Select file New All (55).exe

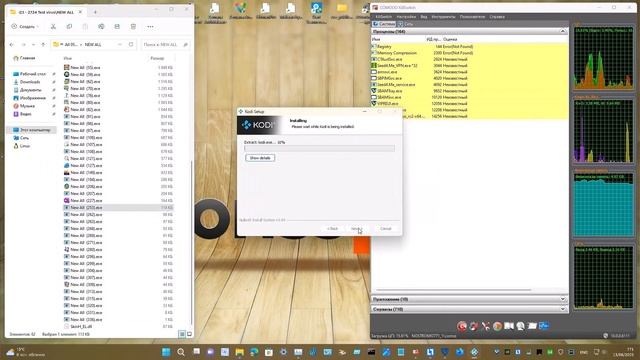(x=82, y=67)
